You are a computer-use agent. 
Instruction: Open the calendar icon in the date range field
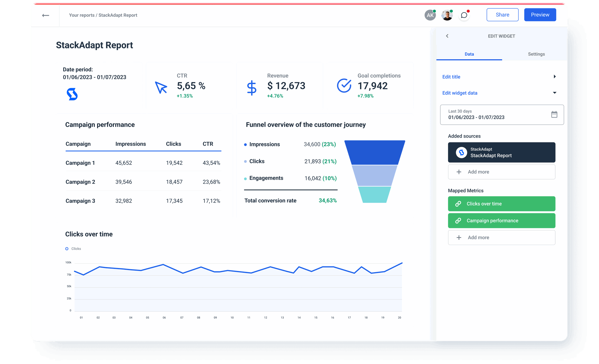point(555,114)
